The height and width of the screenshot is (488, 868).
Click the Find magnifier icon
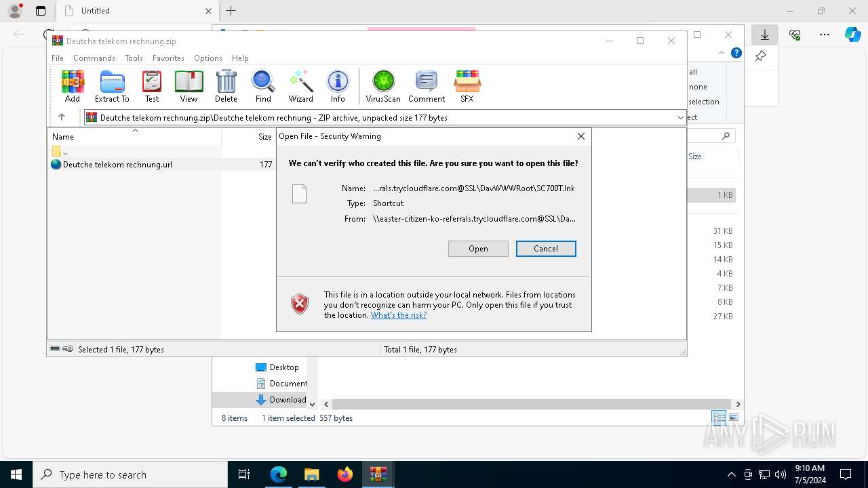pos(263,86)
